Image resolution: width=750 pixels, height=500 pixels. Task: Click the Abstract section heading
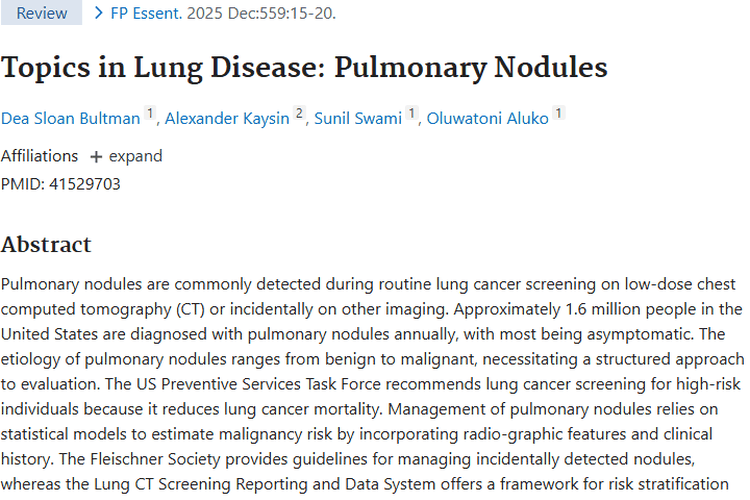click(x=46, y=244)
